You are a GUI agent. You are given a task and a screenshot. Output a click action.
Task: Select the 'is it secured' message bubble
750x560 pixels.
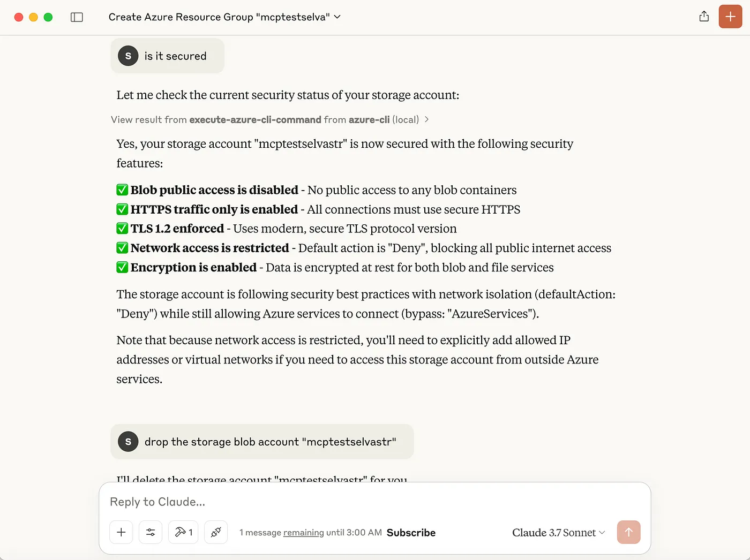(167, 56)
